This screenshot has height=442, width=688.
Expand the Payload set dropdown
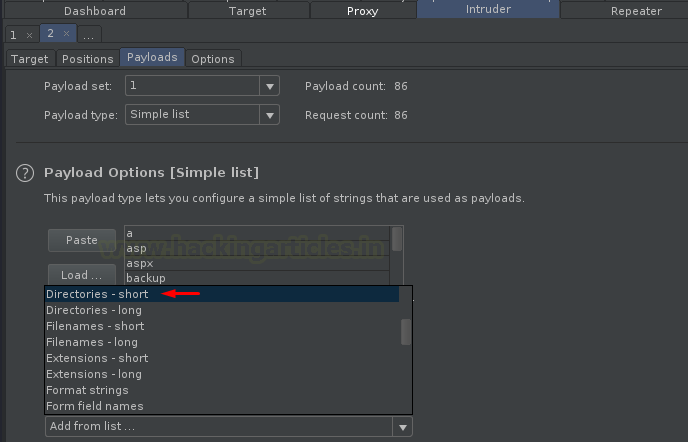270,87
